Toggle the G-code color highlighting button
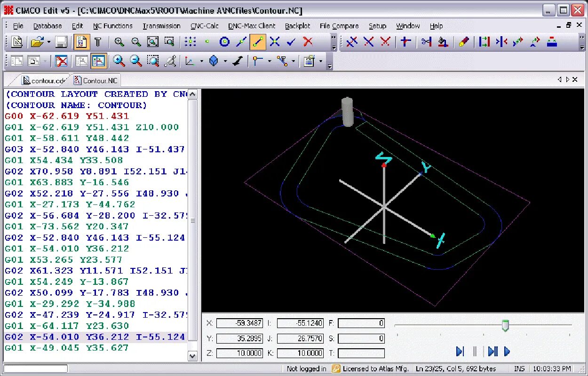Screen dimensions: 588x376 coord(82,42)
